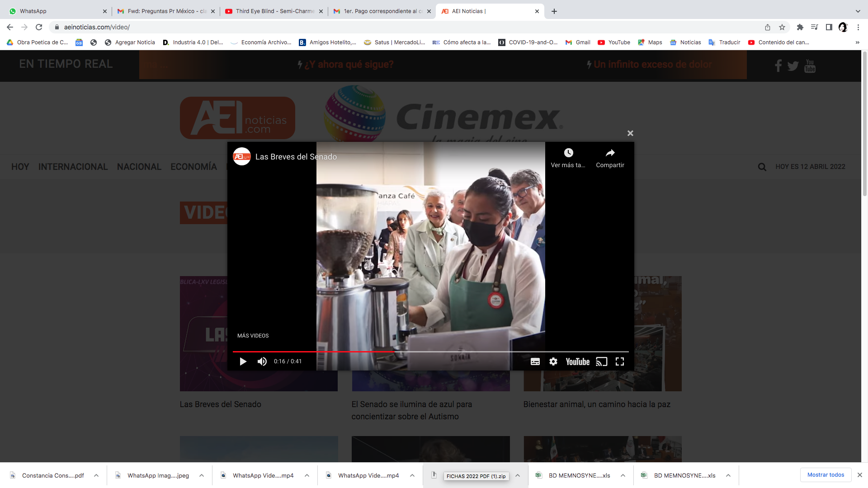This screenshot has width=868, height=488.
Task: Click Las Breves del Senado caption below thumbnail
Action: (x=221, y=404)
